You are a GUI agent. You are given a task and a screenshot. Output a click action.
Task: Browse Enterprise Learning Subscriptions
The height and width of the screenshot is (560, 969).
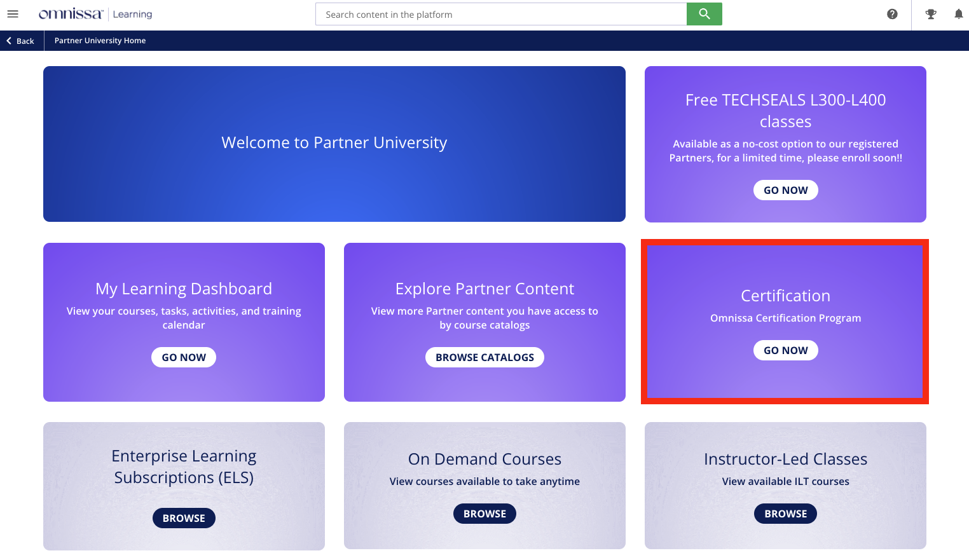[x=184, y=518]
